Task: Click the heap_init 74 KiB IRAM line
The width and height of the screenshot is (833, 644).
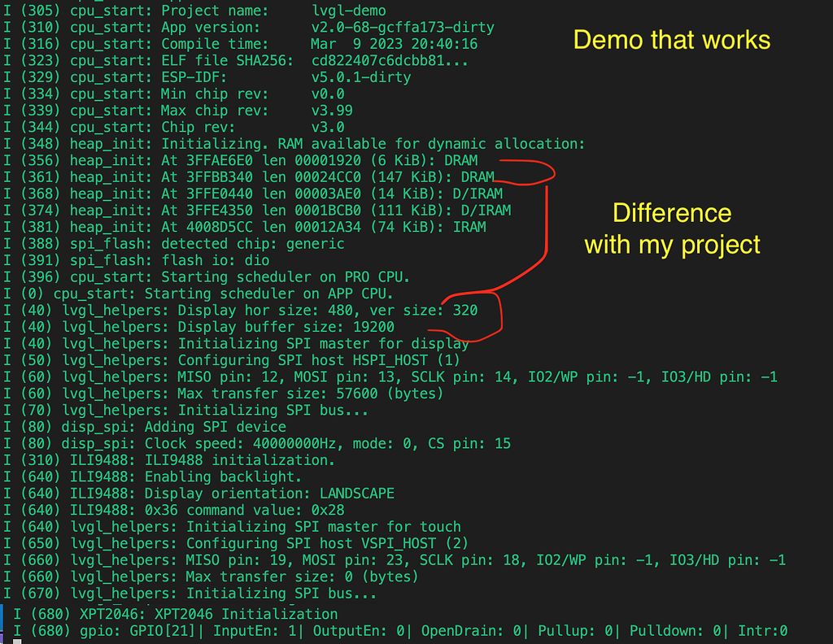Action: tap(245, 227)
